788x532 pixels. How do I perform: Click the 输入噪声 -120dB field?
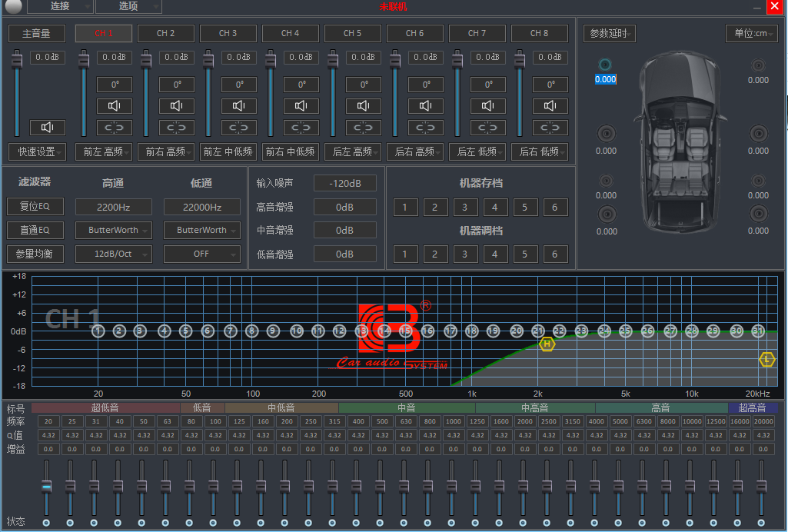[x=344, y=184]
